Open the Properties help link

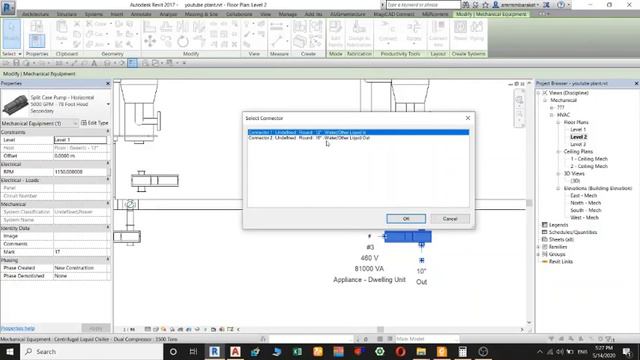click(18, 328)
